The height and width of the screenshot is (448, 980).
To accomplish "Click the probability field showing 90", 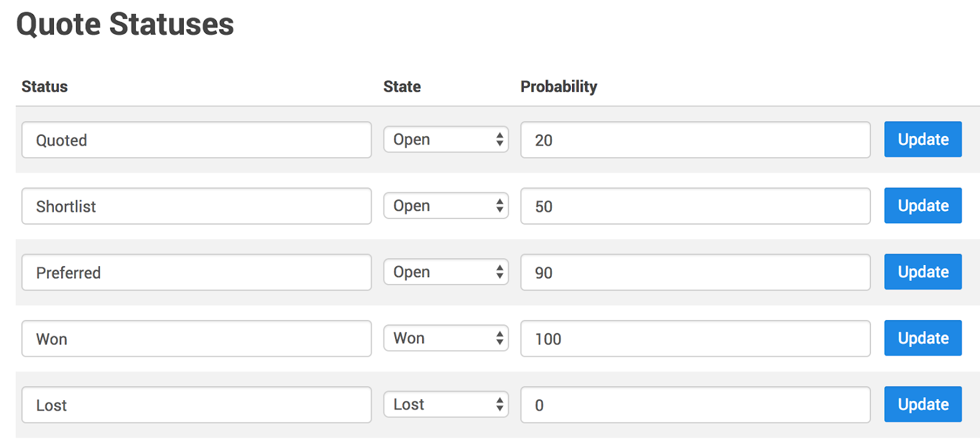I will tap(695, 272).
